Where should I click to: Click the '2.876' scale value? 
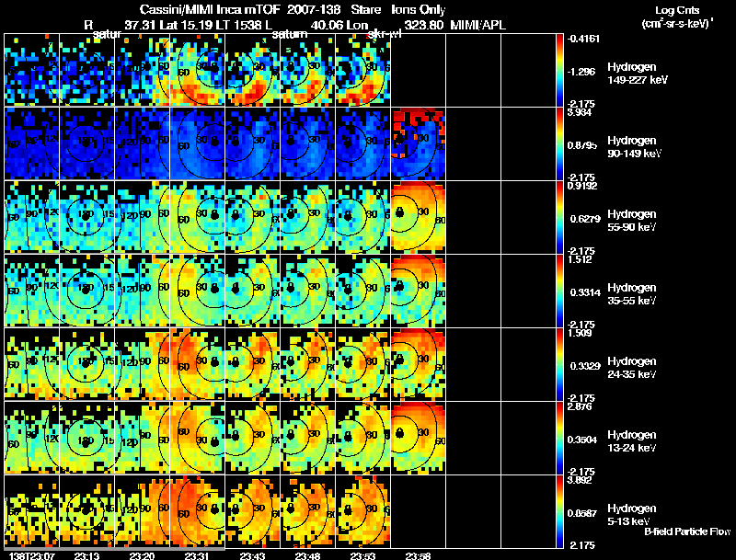pyautogui.click(x=580, y=407)
